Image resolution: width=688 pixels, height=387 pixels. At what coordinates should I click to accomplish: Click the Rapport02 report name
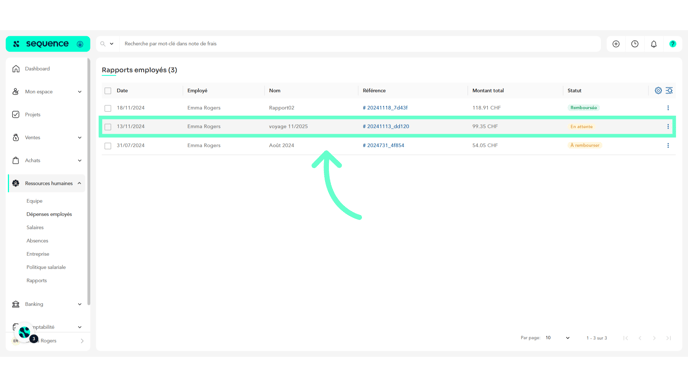[x=281, y=108]
